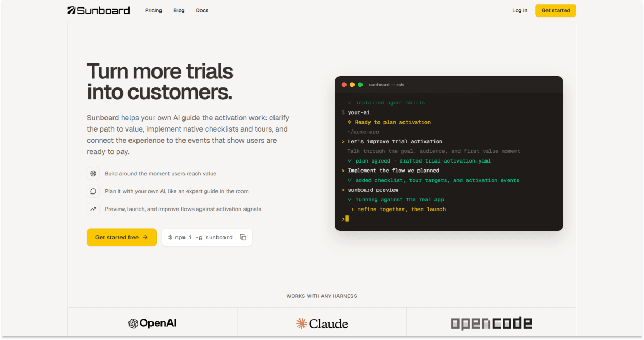Screen dimensions: 644x340
Task: Click 'WORKS WITH ANY HARNESS' label
Action: [321, 296]
